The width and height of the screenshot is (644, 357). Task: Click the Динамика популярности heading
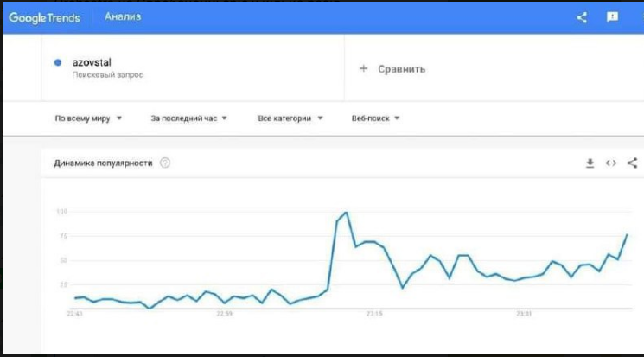coord(103,163)
